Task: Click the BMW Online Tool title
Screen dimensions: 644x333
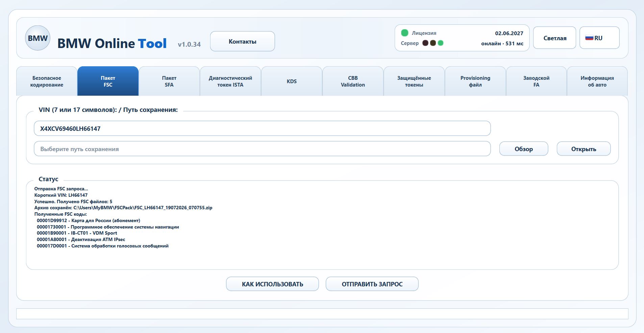Action: click(x=112, y=43)
